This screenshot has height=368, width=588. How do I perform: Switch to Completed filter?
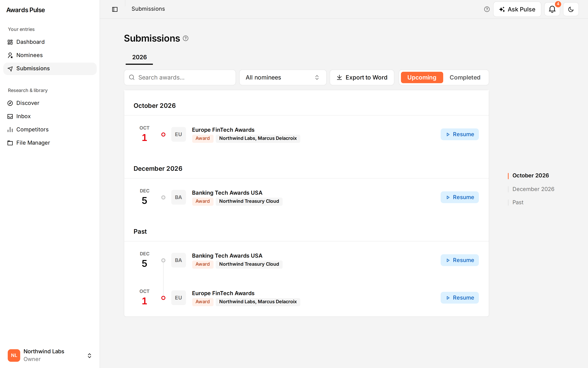[465, 77]
